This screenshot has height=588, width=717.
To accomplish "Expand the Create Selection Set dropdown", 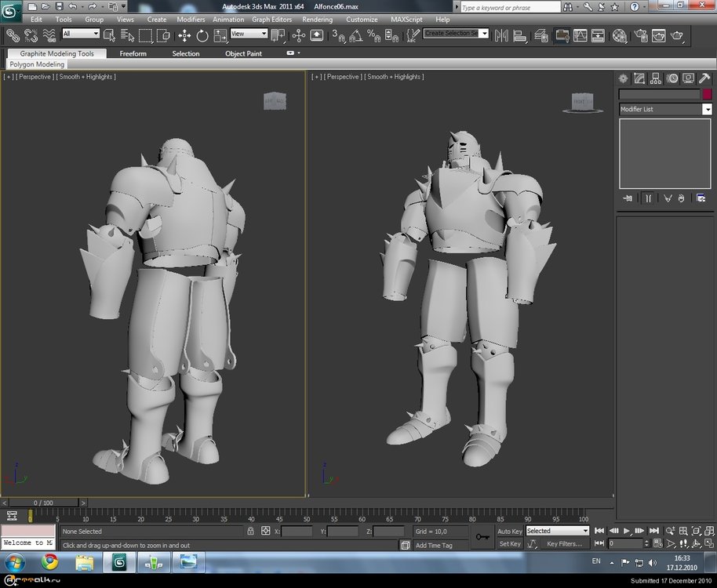I will point(485,34).
